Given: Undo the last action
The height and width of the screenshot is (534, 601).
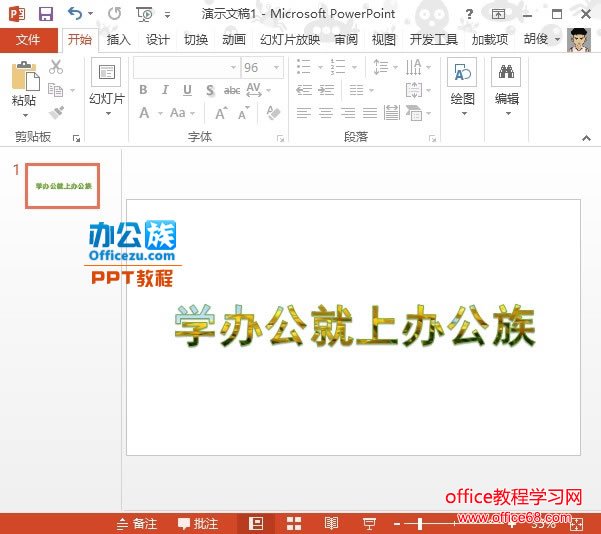Looking at the screenshot, I should [x=76, y=14].
